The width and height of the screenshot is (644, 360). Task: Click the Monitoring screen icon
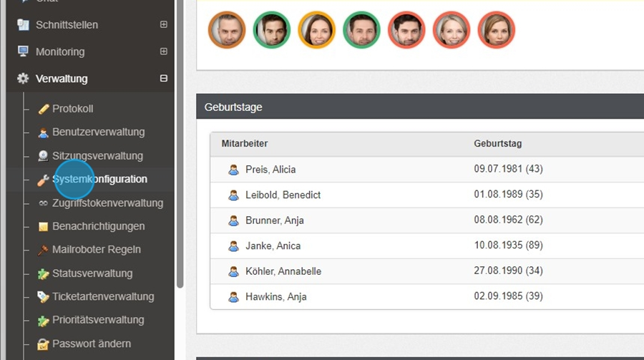click(23, 52)
